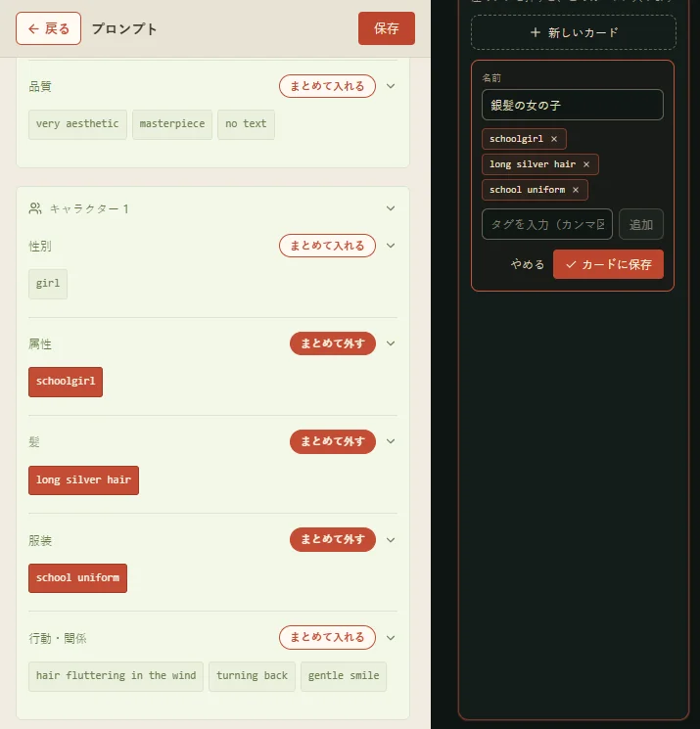Deselect the school uniform tag in 服装

click(x=77, y=578)
